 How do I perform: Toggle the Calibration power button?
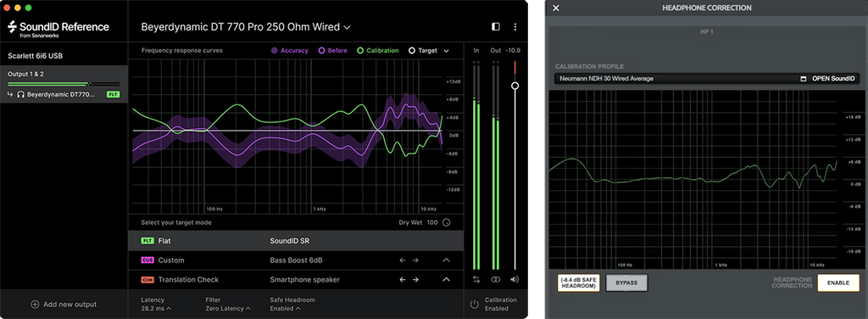pyautogui.click(x=475, y=304)
